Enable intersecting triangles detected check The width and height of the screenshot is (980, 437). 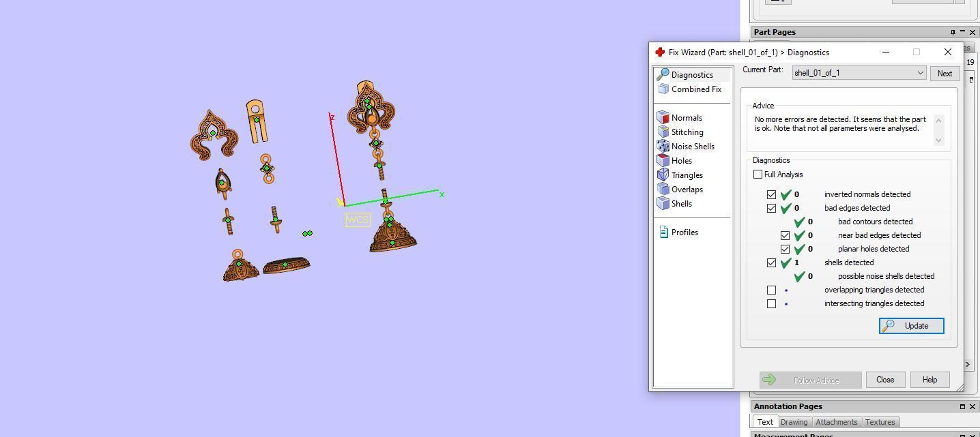pos(771,303)
